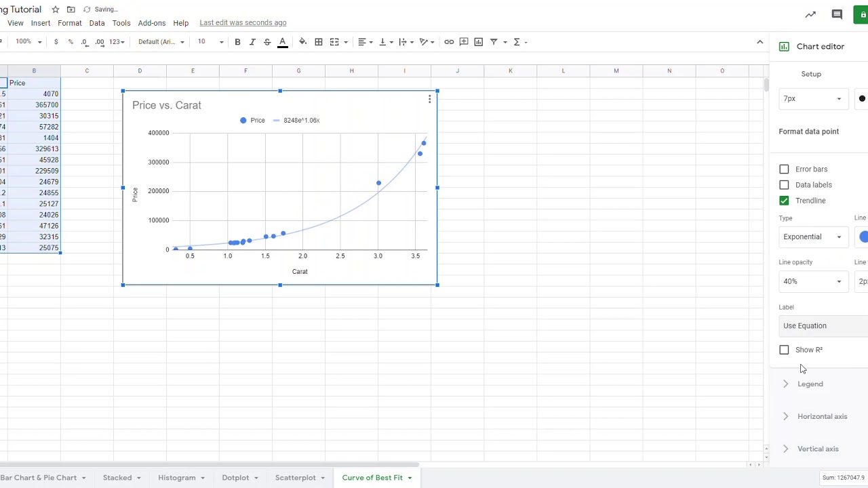Open the Insert menu
The height and width of the screenshot is (488, 868).
(x=41, y=23)
